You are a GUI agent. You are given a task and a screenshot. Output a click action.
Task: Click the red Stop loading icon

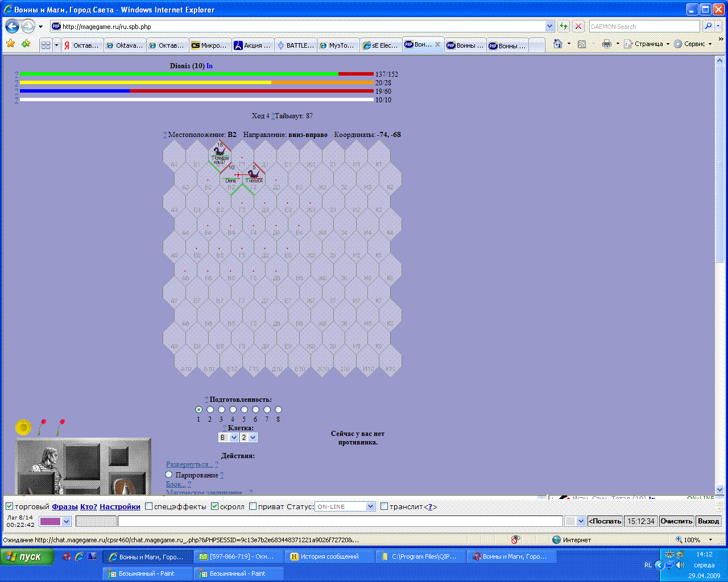point(578,26)
